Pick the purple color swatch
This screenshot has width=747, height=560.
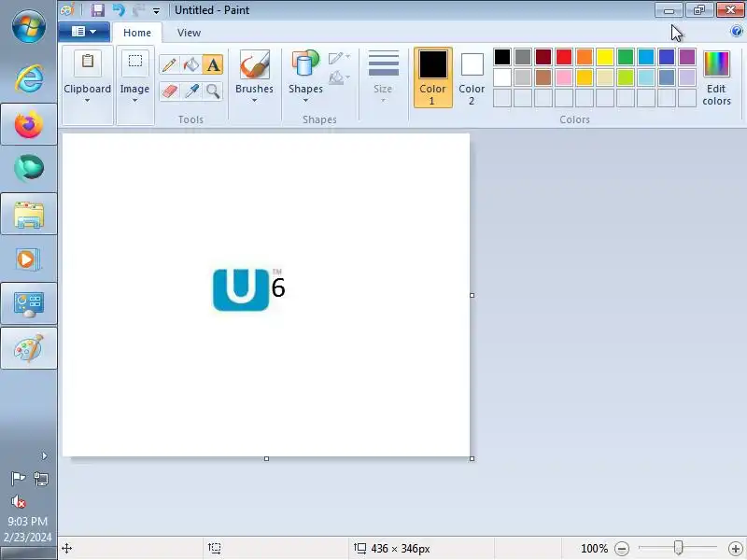coord(687,57)
